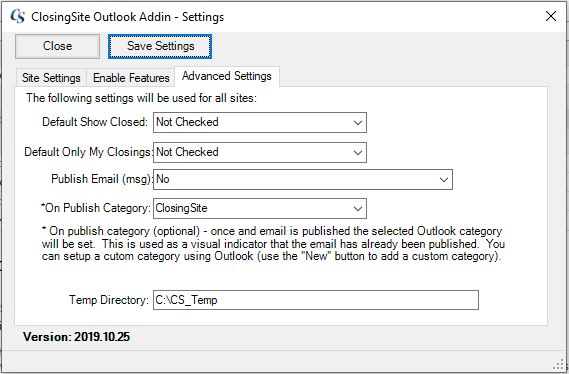The height and width of the screenshot is (374, 569).
Task: Click the No value in Publish Email
Action: pos(163,179)
